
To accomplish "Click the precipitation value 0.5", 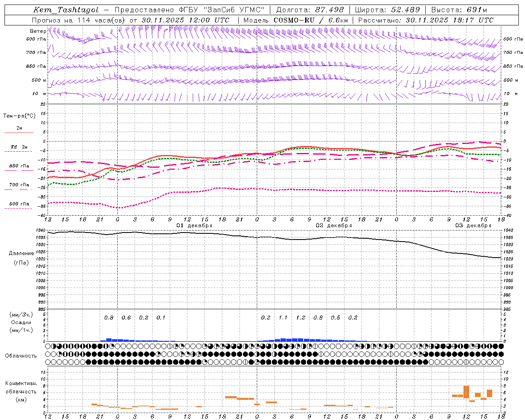I will click(x=336, y=317).
